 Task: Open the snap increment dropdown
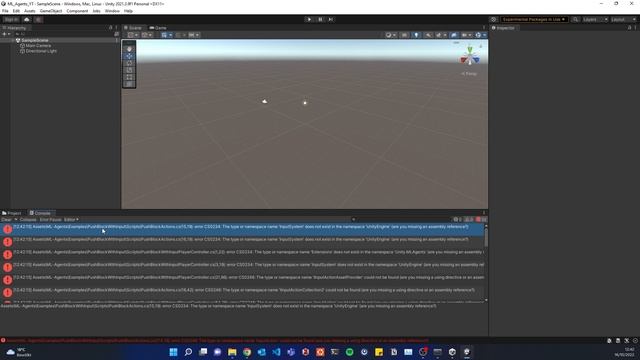pos(194,35)
